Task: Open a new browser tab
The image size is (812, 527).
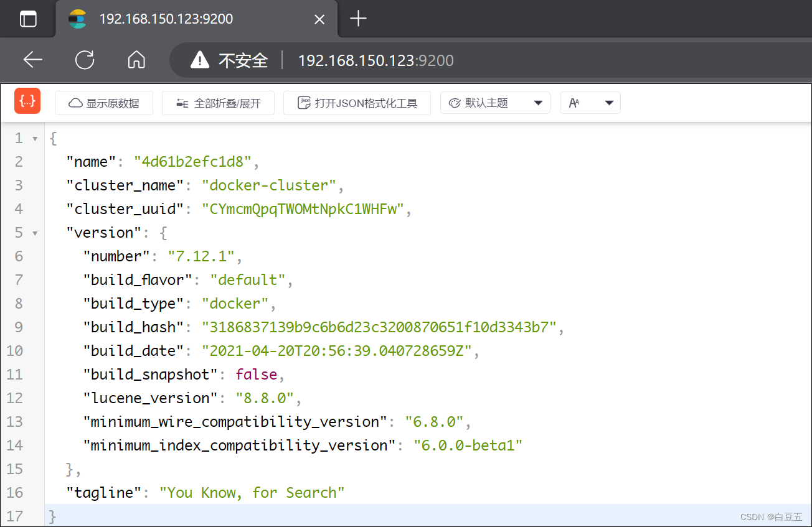Action: tap(359, 19)
